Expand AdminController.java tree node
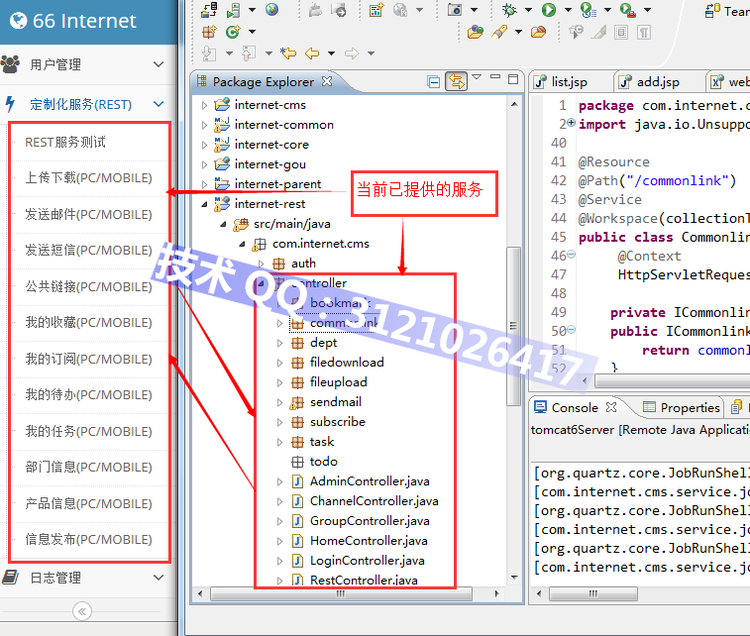The width and height of the screenshot is (750, 636). coord(280,482)
